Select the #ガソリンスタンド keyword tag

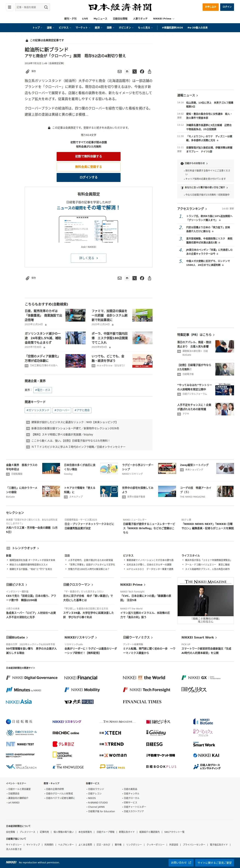coord(38,410)
